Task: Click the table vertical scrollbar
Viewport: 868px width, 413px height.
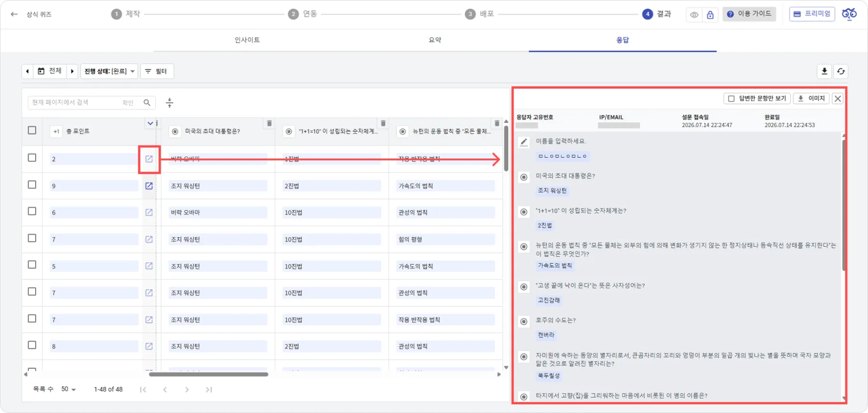Action: (x=506, y=148)
